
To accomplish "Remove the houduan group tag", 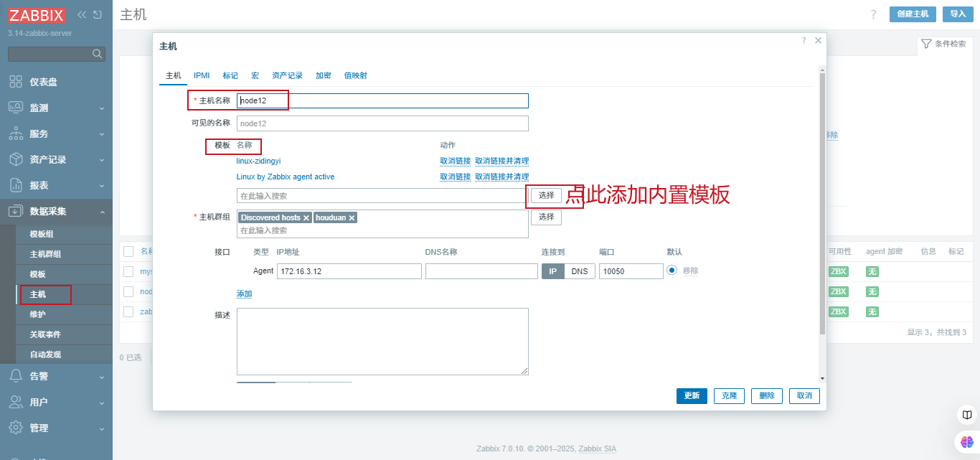I will [352, 217].
